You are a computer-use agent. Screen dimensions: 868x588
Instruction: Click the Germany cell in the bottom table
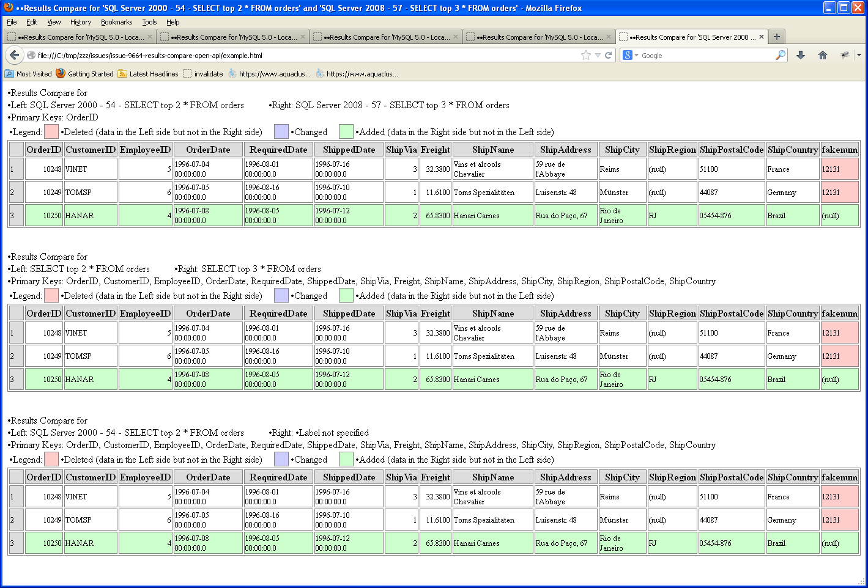(793, 520)
